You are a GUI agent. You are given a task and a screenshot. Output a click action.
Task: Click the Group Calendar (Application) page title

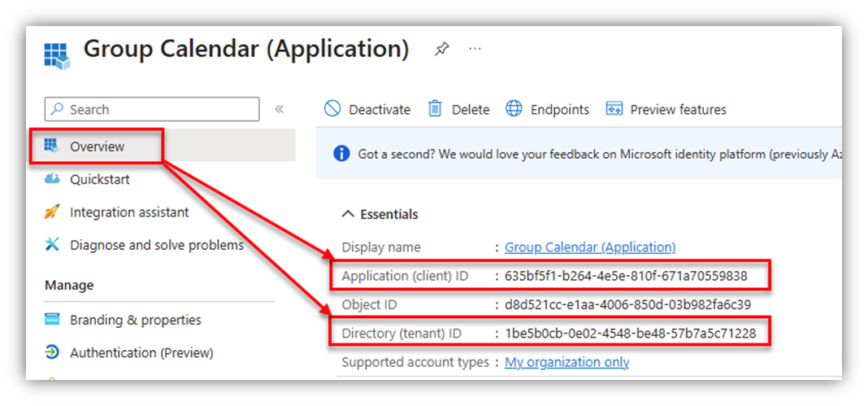(246, 50)
